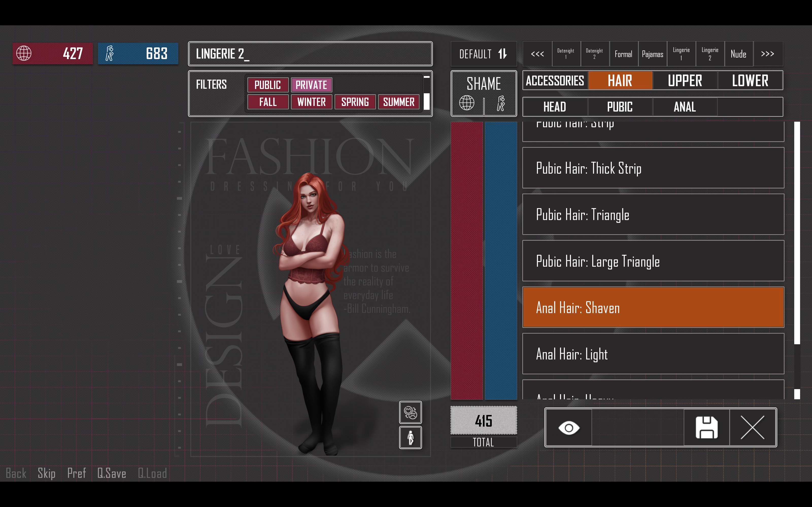The width and height of the screenshot is (812, 507).
Task: Click Q.Save in the bottom menu
Action: click(x=111, y=473)
